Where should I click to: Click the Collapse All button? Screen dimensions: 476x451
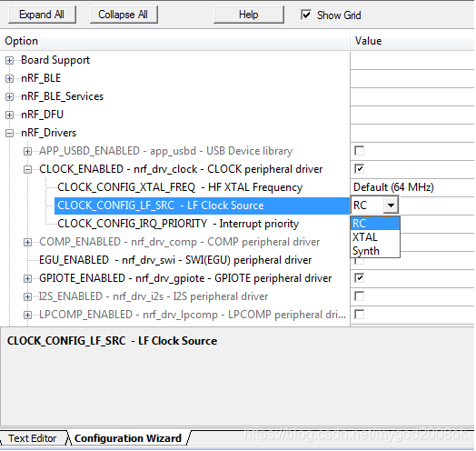point(124,15)
